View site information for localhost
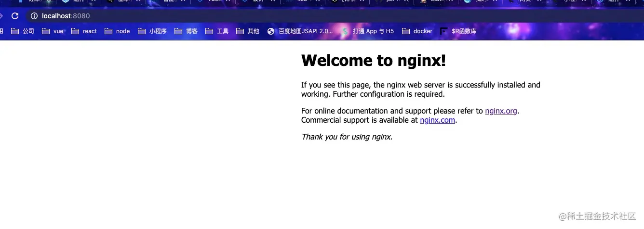The width and height of the screenshot is (644, 229). (x=34, y=16)
